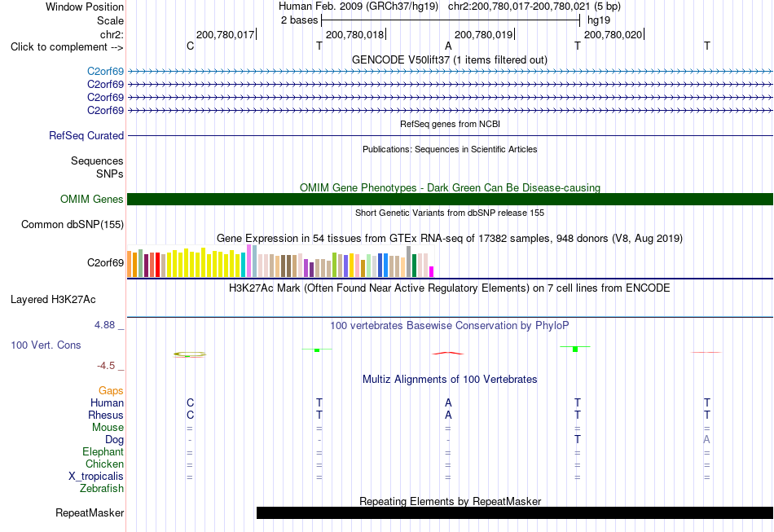Image resolution: width=774 pixels, height=532 pixels.
Task: Click the X_tropicalis species label
Action: [x=96, y=477]
